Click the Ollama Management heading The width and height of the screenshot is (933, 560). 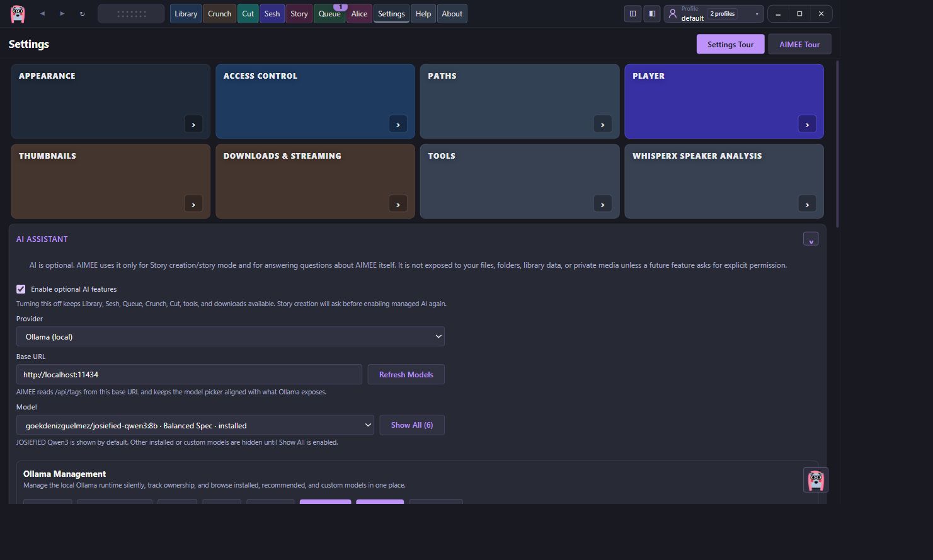tap(64, 474)
